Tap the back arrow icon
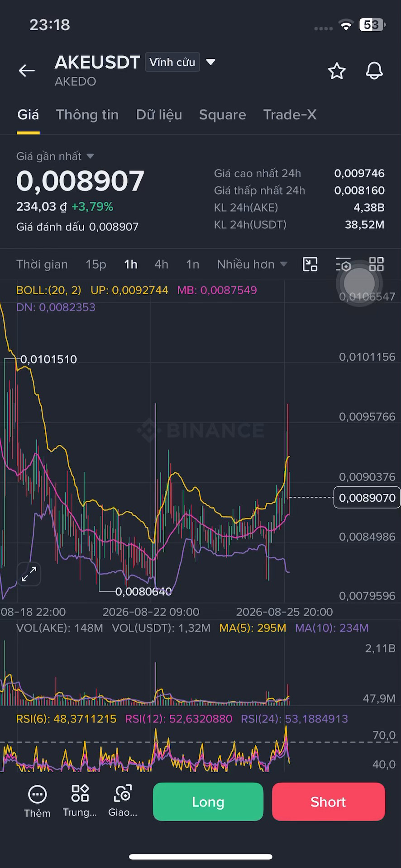 click(x=27, y=71)
